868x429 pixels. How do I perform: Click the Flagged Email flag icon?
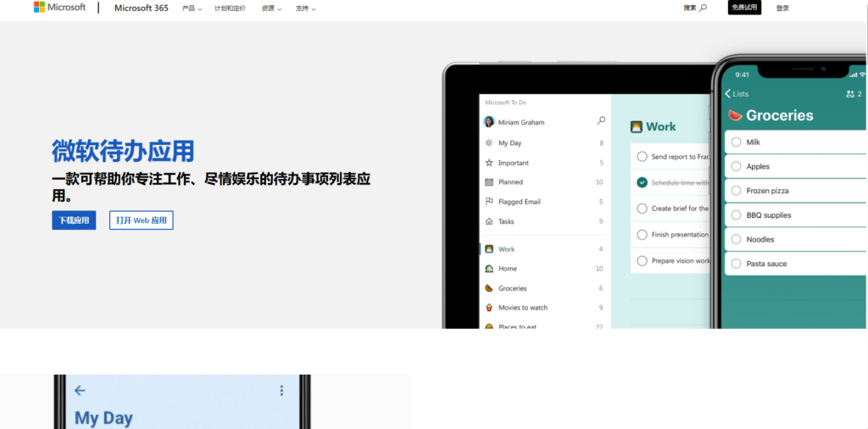[489, 202]
